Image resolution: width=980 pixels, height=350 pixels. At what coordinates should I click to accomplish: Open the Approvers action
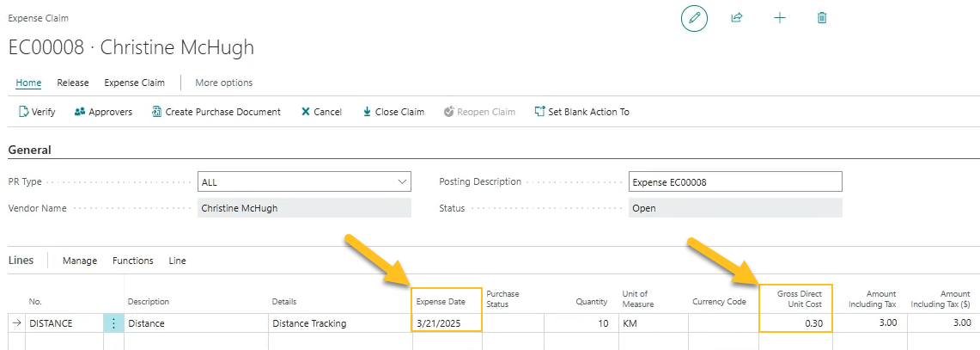pyautogui.click(x=103, y=112)
